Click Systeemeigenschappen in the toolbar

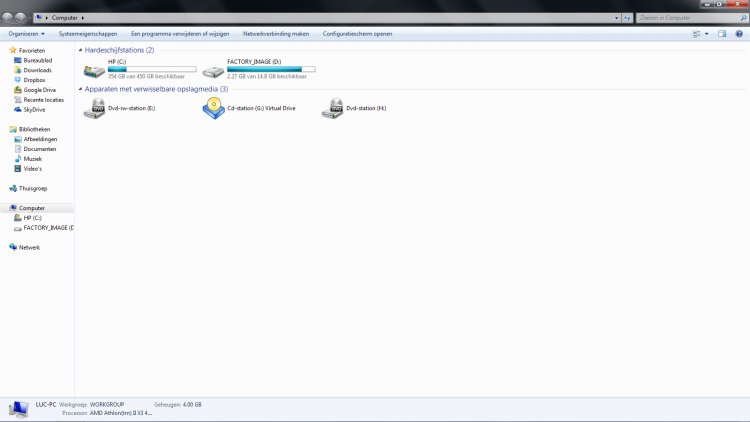coord(87,34)
